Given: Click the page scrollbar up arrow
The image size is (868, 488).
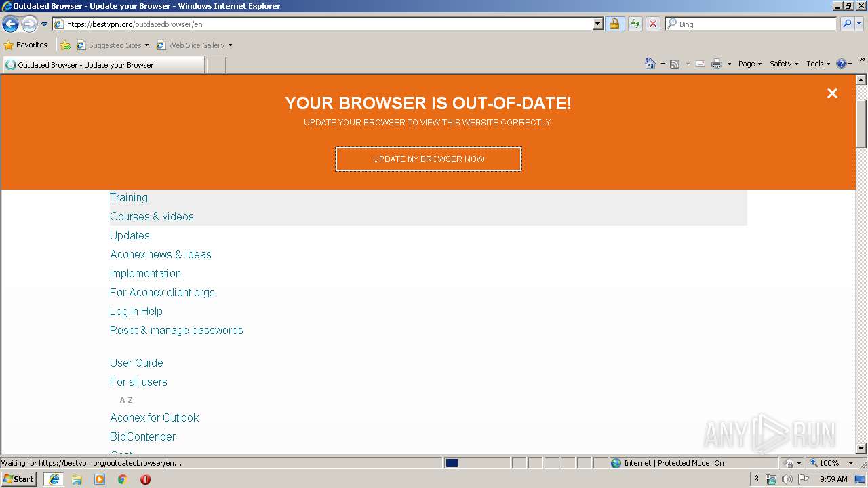Looking at the screenshot, I should click(x=861, y=80).
